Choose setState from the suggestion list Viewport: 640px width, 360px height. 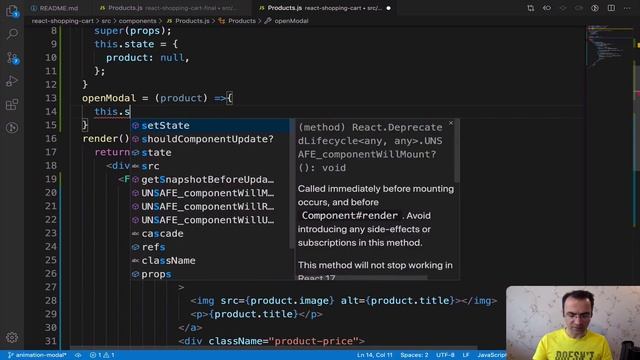(210, 126)
